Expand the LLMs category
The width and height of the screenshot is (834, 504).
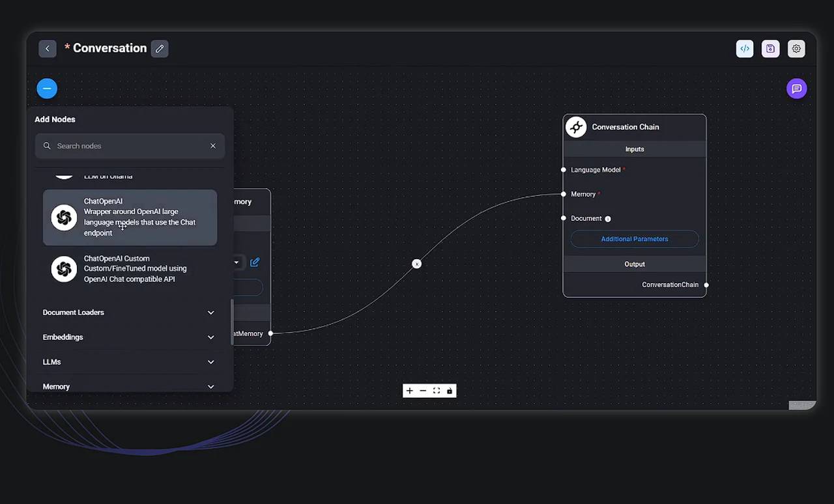coord(128,362)
